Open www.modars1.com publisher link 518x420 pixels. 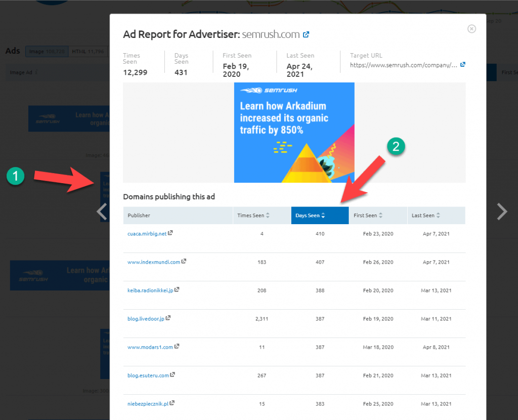[150, 347]
